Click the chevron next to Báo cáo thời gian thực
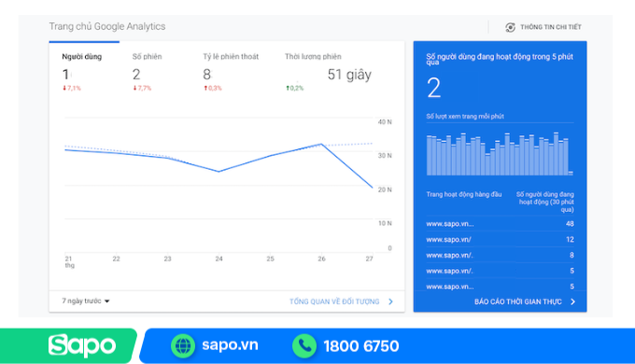 [x=572, y=301]
